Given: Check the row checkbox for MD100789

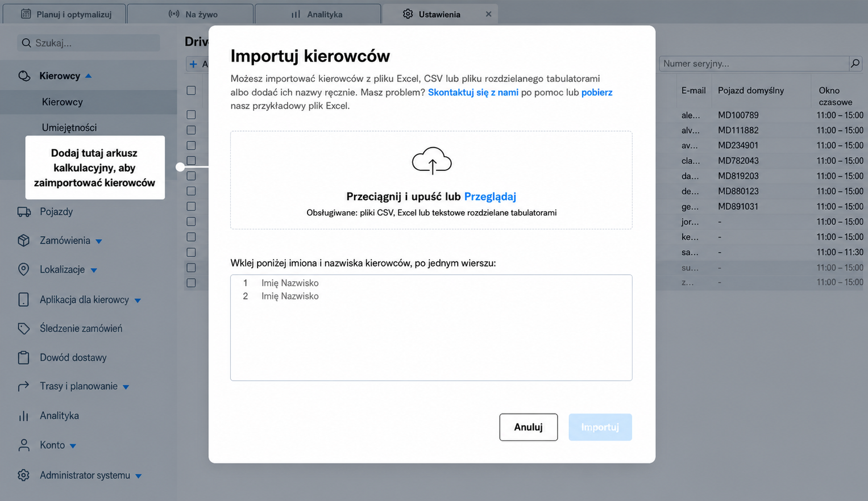Looking at the screenshot, I should click(x=191, y=115).
